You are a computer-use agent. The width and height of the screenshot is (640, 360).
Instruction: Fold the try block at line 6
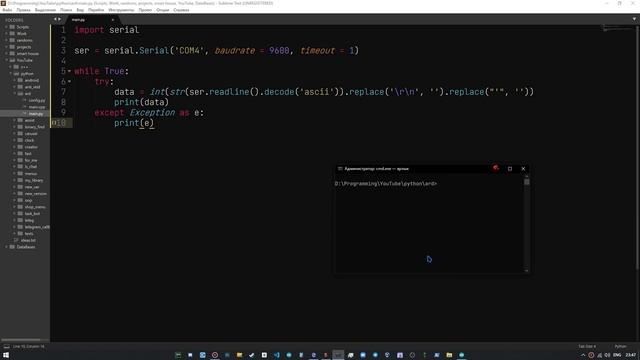pyautogui.click(x=69, y=81)
